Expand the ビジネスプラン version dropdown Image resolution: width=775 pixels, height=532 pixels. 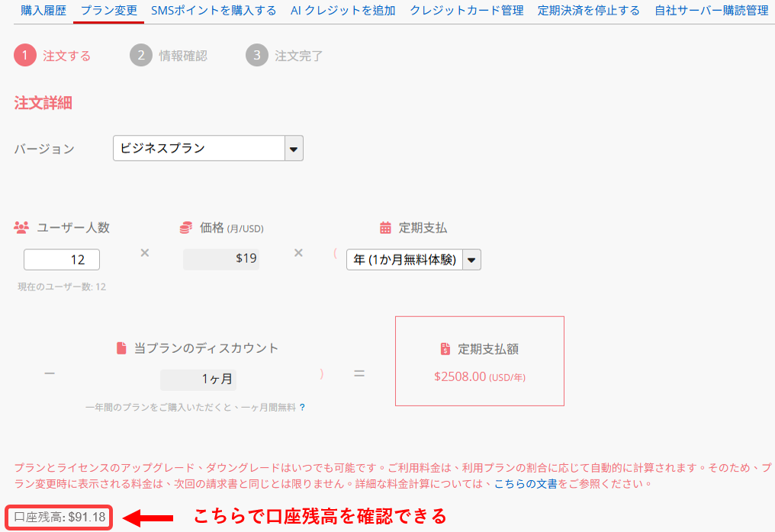tap(294, 149)
